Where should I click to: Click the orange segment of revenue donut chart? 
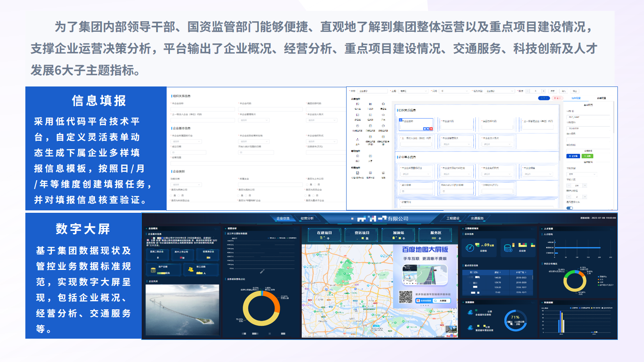pos(274,302)
